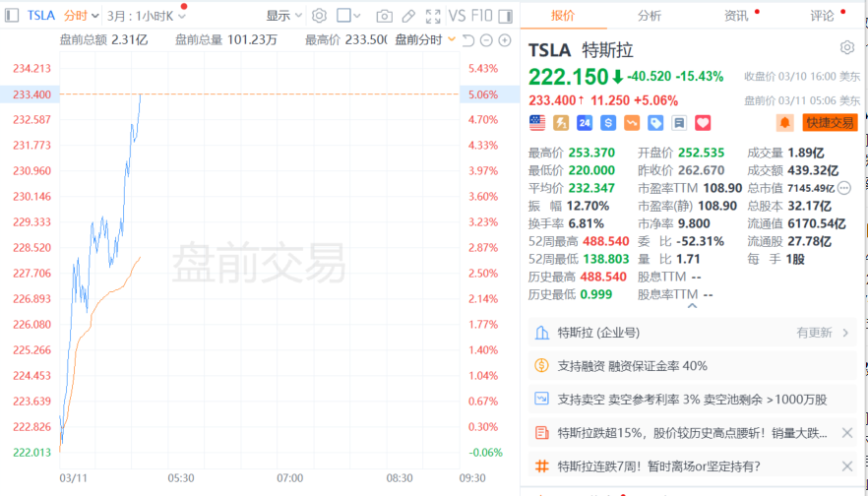Open chart settings gear icon
The width and height of the screenshot is (868, 496).
click(320, 16)
